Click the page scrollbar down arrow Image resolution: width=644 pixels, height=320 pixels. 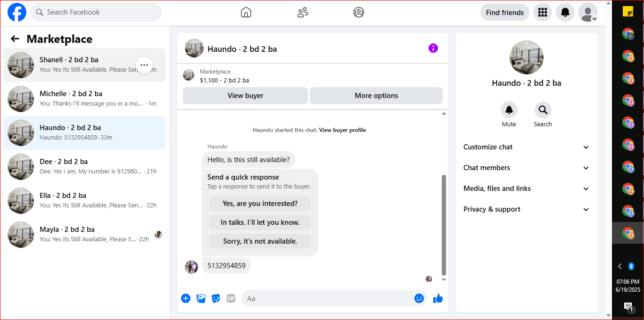608,316
